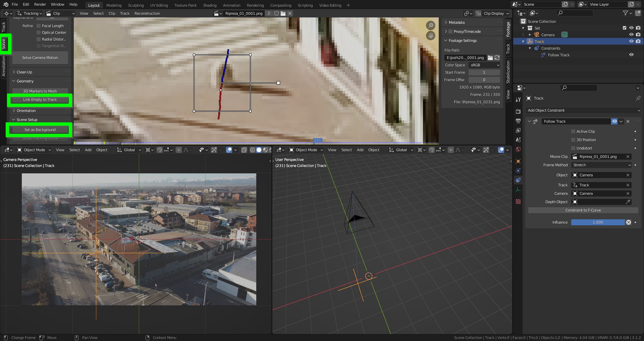Open the Render properties tab icon

pyautogui.click(x=518, y=111)
